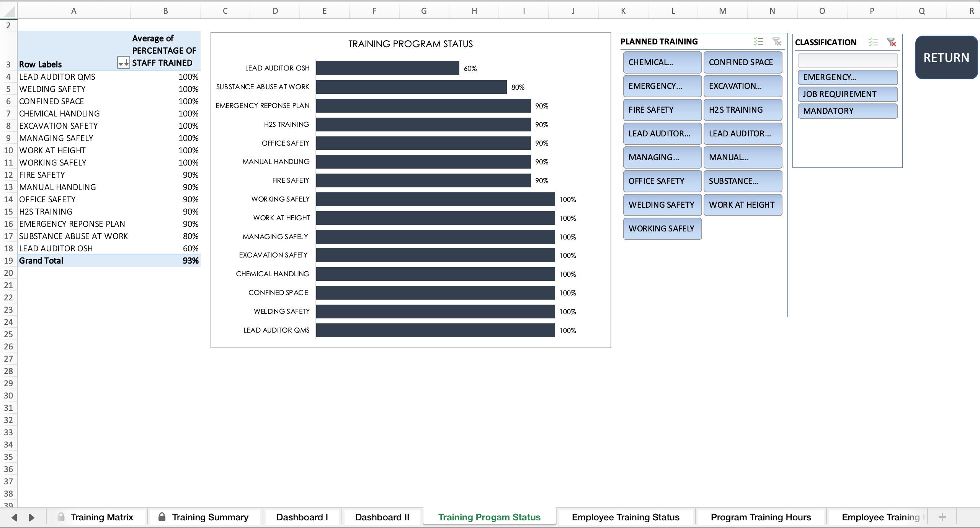Toggle WELDING SAFETY in the Planned Training slicer
This screenshot has height=528, width=980.
click(662, 205)
